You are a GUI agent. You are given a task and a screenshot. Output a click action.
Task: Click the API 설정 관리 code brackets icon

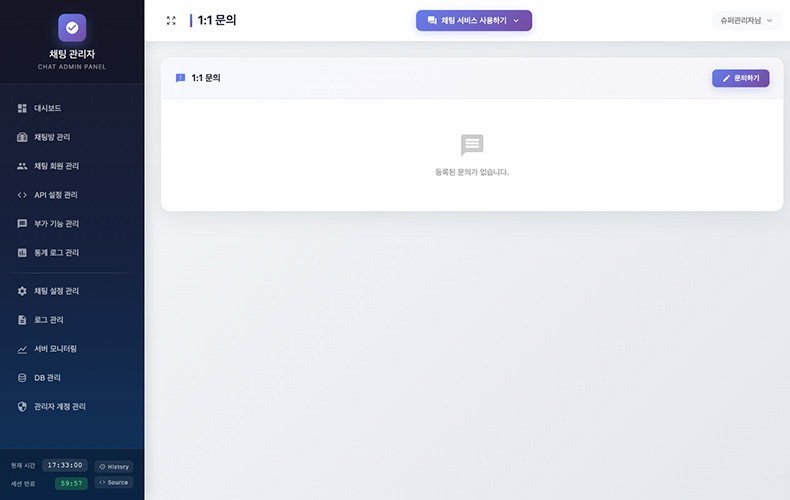coord(22,195)
